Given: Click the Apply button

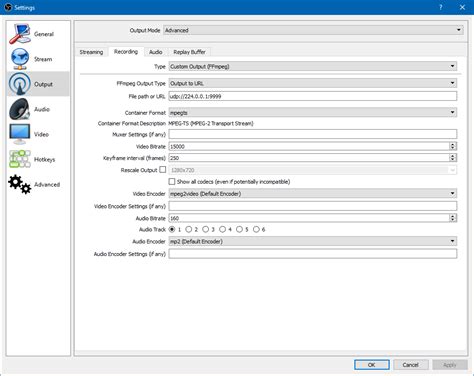Looking at the screenshot, I should [x=449, y=365].
